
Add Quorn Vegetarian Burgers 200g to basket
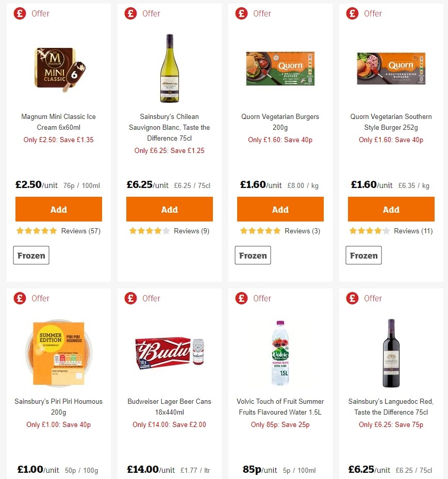[280, 209]
